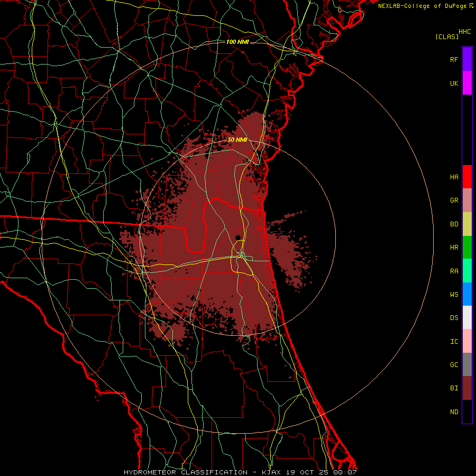Click the BD legend label
The height and width of the screenshot is (476, 476).
click(x=454, y=224)
